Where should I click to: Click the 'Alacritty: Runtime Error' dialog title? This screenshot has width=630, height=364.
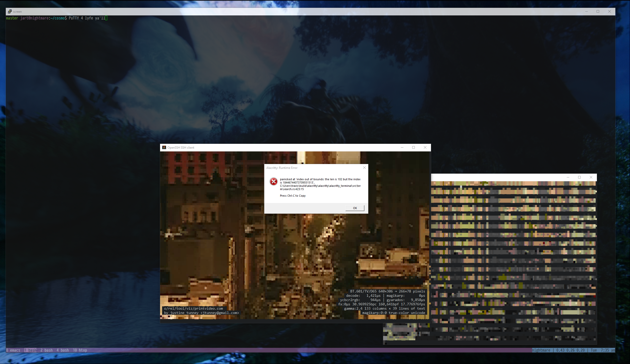pyautogui.click(x=282, y=168)
